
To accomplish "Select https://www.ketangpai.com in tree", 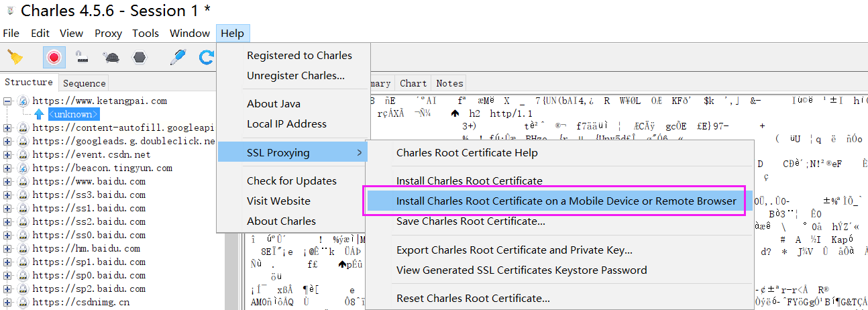I will [x=99, y=101].
